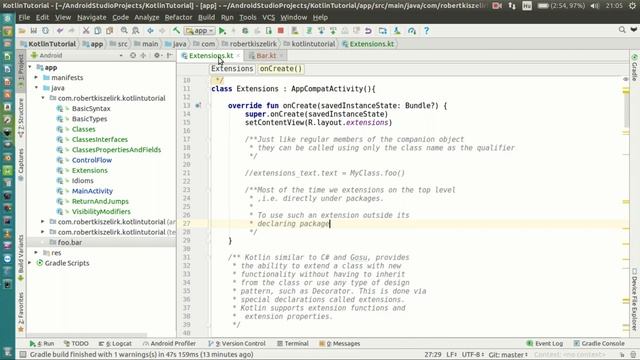Collapse the com.robertkiszelirk.kotlintutorial package
This screenshot has width=640, height=360.
42,98
